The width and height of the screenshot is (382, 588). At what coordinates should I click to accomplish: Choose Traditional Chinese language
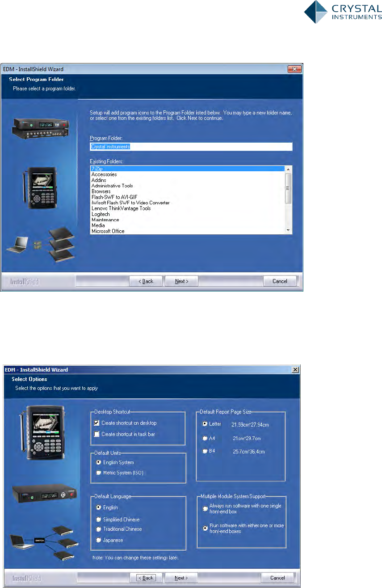click(98, 529)
